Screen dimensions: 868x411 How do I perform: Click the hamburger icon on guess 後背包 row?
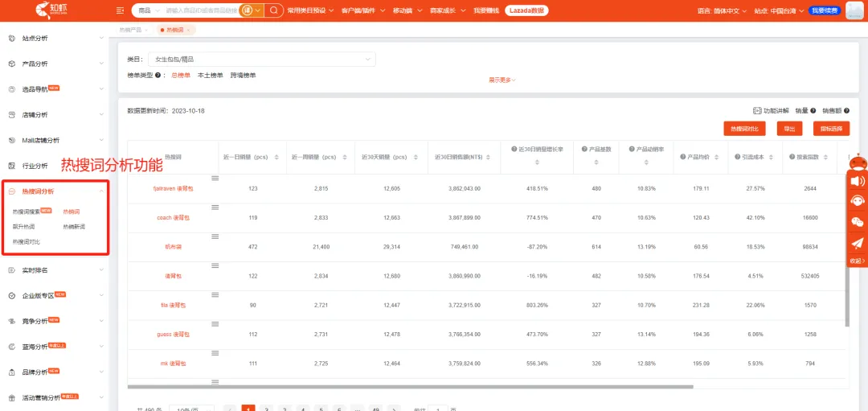click(215, 324)
